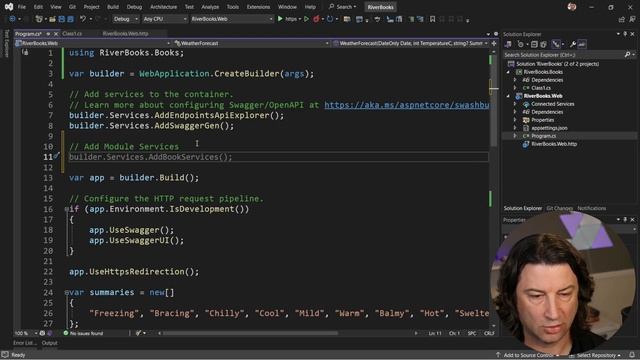This screenshot has height=360, width=640.
Task: Click the Solution Explorer search magnifier icon
Action: click(x=627, y=55)
